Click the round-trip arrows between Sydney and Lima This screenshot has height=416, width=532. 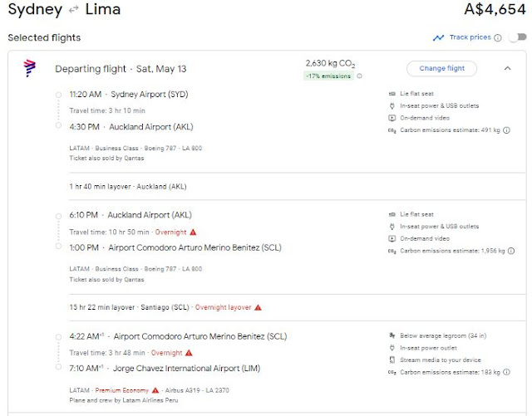(x=73, y=10)
